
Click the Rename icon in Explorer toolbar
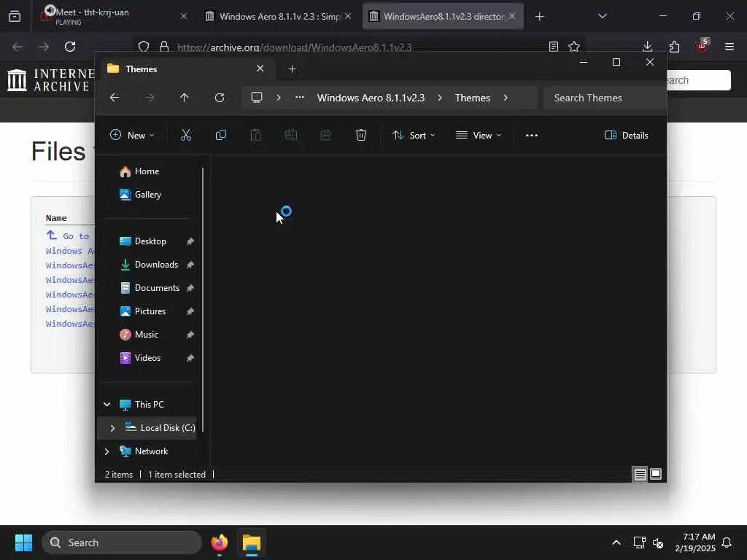[290, 135]
